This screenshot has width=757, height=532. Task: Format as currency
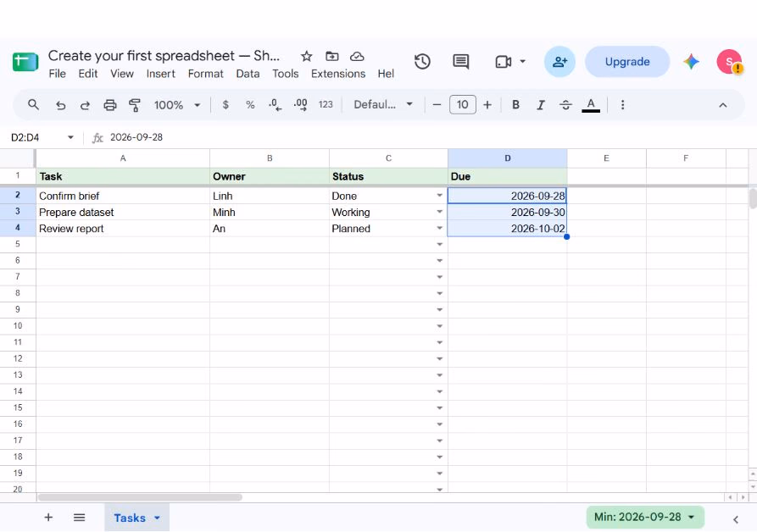(x=225, y=105)
